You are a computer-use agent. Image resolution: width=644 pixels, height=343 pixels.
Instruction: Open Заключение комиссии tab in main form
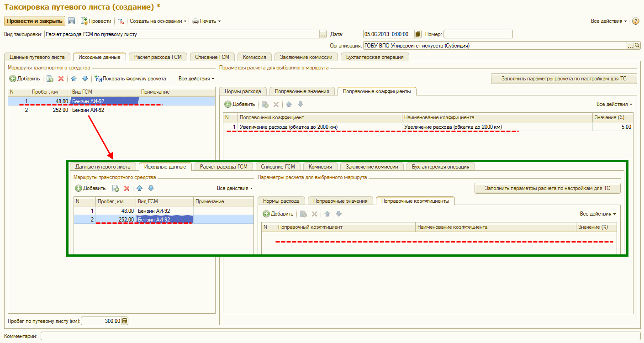306,57
